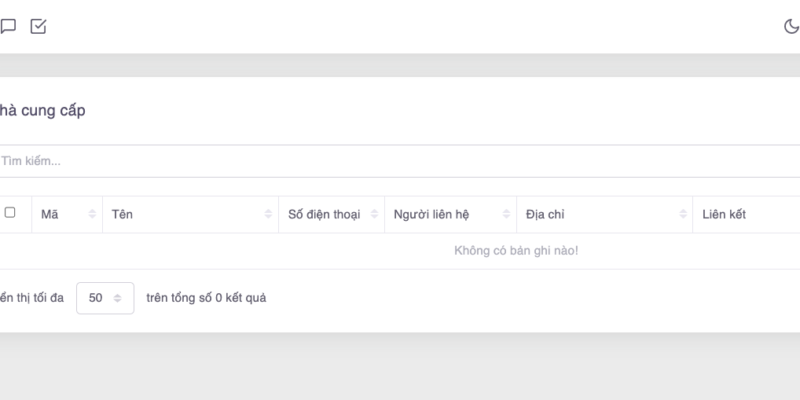Select the Mã column header label

pos(49,215)
